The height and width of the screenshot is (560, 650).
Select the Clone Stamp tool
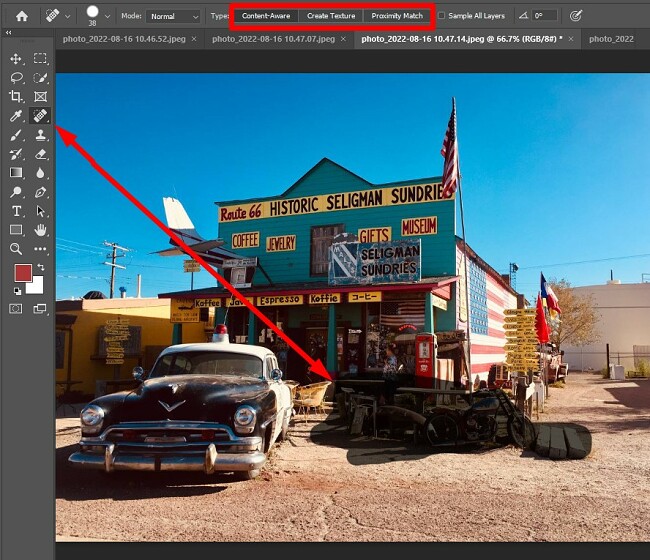[x=40, y=135]
